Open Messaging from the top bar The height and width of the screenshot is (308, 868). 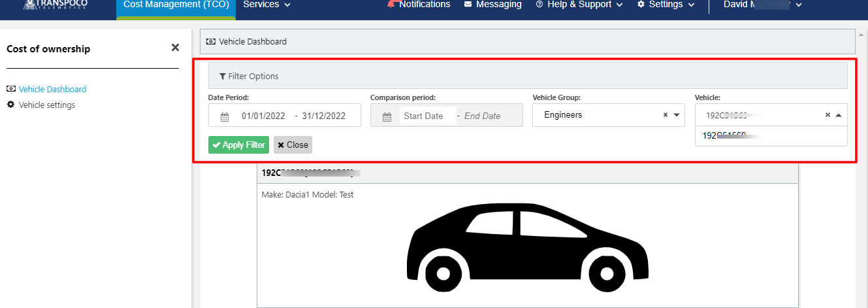click(492, 5)
